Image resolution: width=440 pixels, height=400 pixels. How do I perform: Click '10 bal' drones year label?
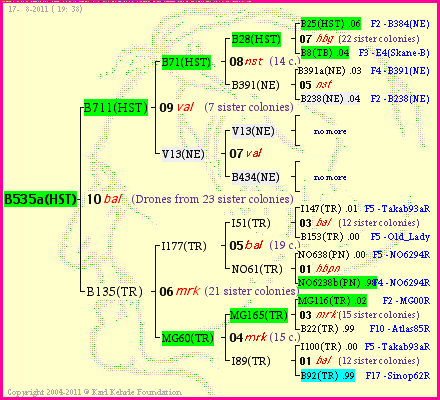pyautogui.click(x=104, y=199)
